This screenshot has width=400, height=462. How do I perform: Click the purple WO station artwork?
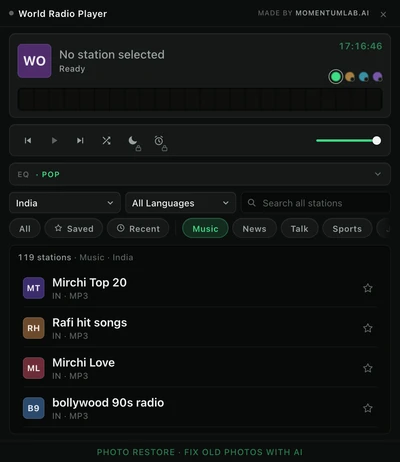pyautogui.click(x=34, y=61)
